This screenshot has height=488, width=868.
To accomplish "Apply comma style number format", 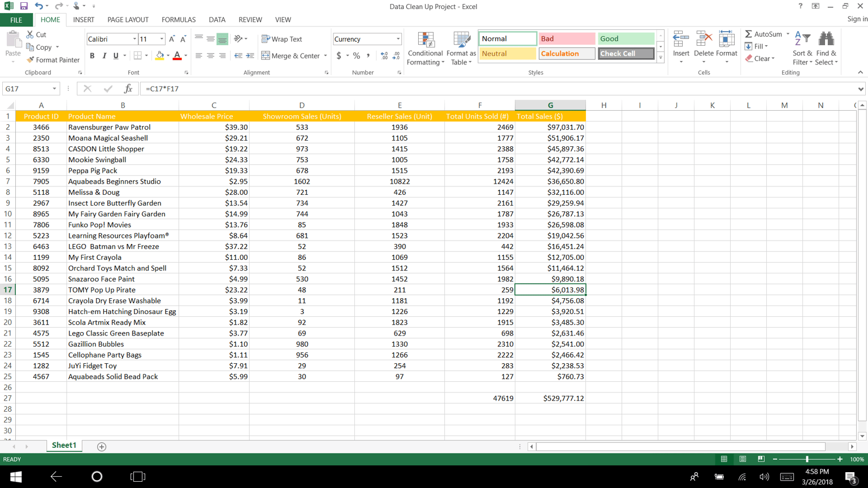I will (368, 56).
